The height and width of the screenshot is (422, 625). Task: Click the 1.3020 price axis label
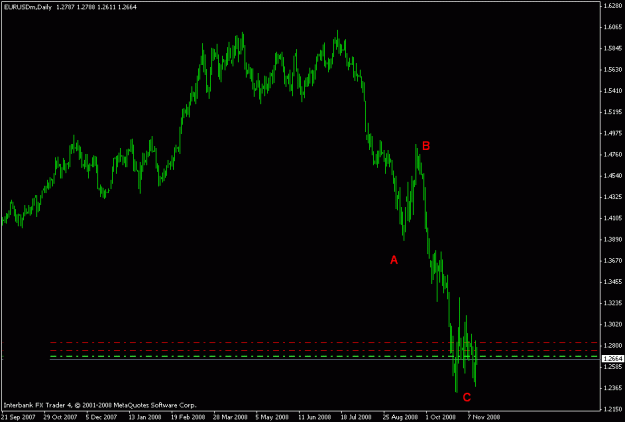point(613,324)
